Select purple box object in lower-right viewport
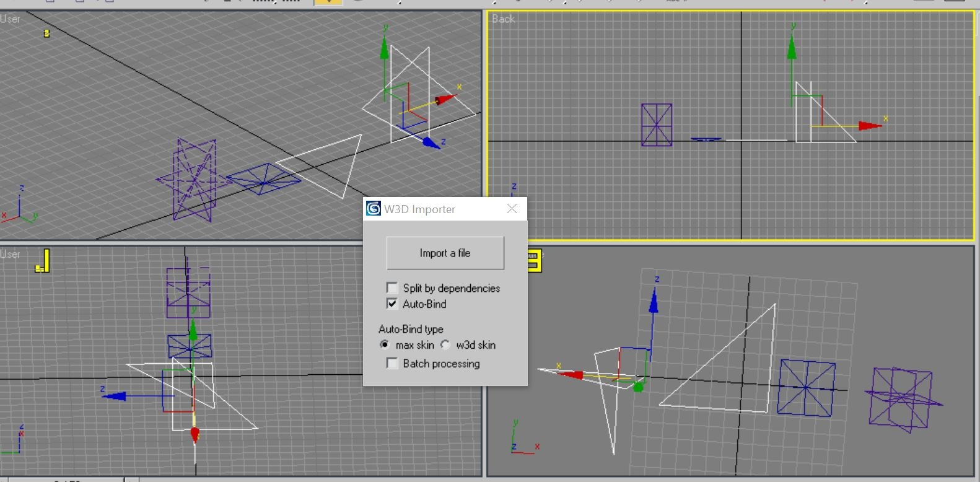 (x=903, y=398)
